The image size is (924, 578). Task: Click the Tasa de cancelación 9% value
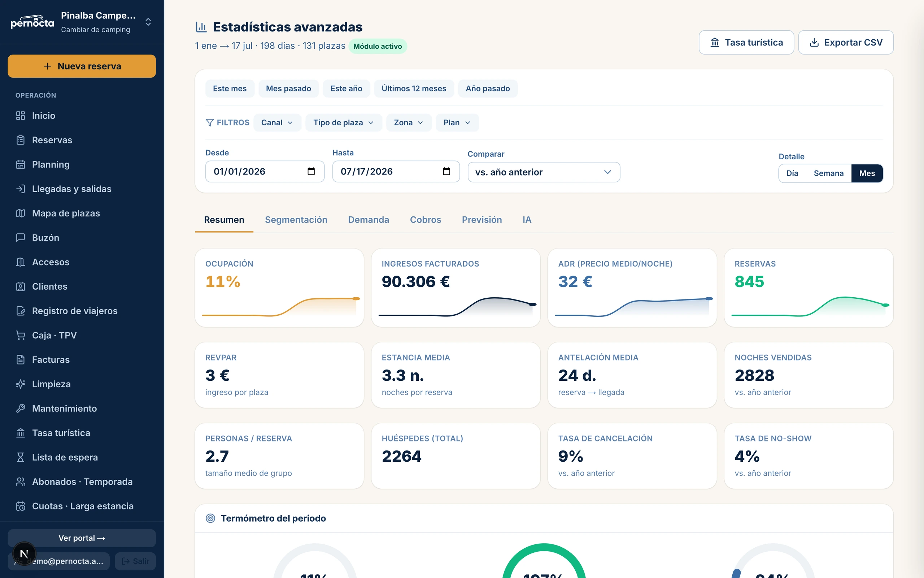coord(570,456)
